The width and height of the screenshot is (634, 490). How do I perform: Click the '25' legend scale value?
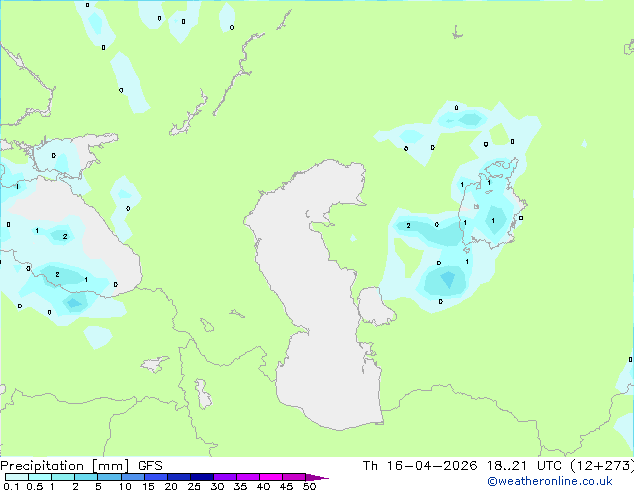(x=194, y=486)
